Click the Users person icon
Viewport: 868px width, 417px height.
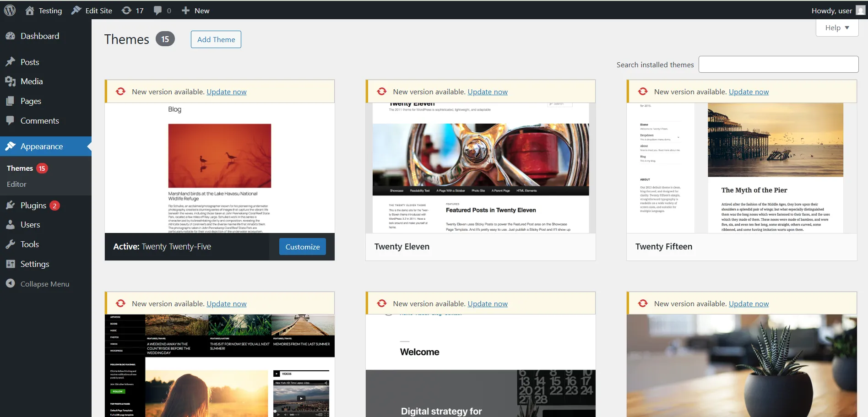point(11,225)
